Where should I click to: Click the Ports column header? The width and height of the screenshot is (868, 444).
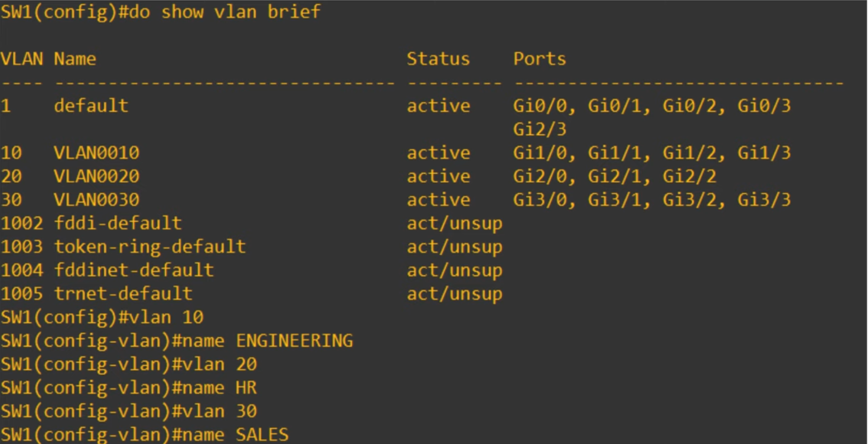click(x=539, y=59)
